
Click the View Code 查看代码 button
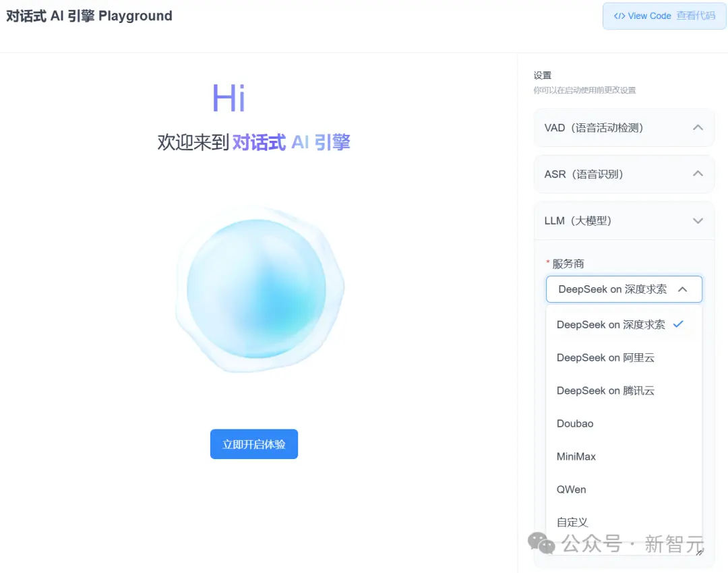tap(664, 16)
